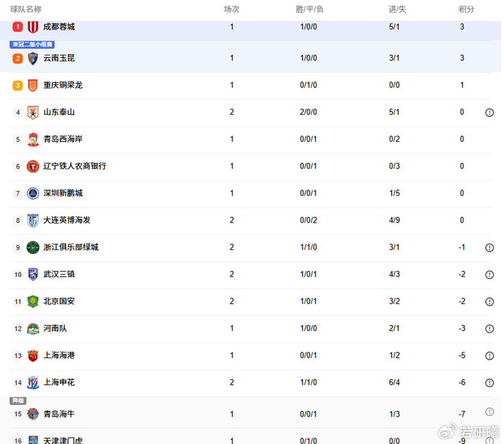Open the info icon in 山东泰山 row
Image resolution: width=504 pixels, height=444 pixels.
(490, 112)
